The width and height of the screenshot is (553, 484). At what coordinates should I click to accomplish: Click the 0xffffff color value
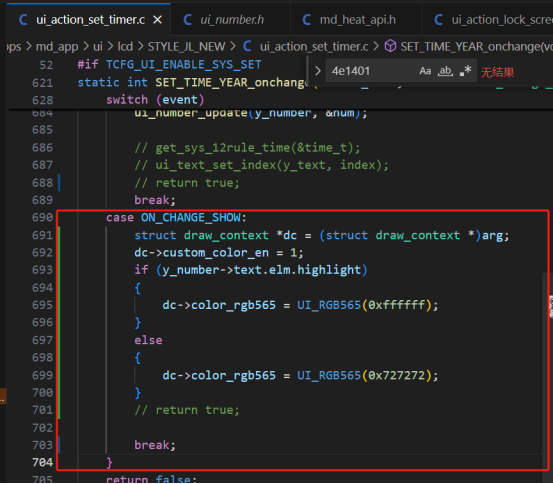point(396,305)
